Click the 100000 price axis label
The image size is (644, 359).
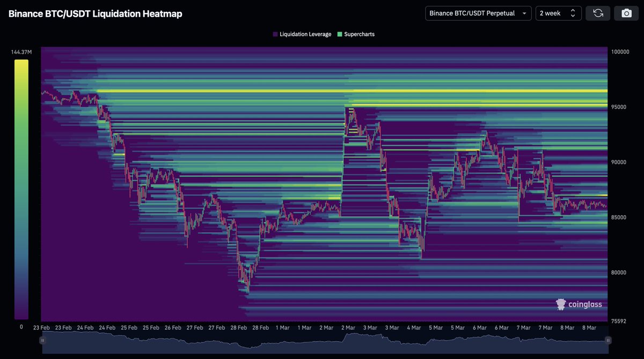point(620,52)
